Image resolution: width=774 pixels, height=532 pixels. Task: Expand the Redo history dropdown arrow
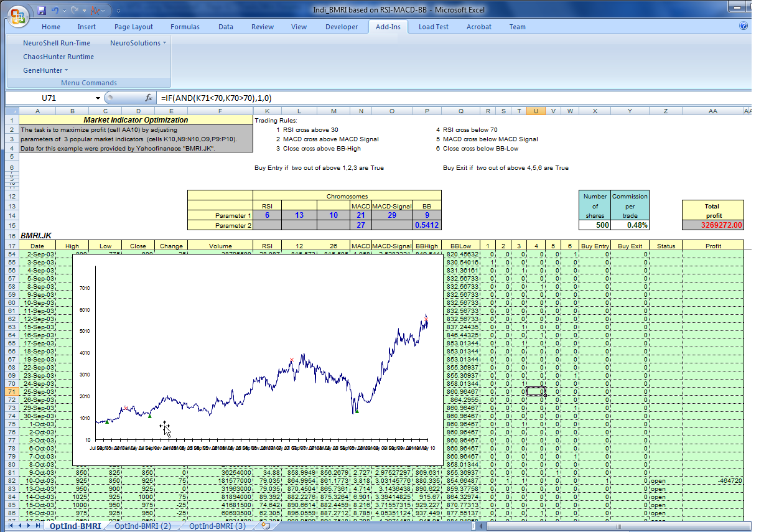[x=85, y=10]
